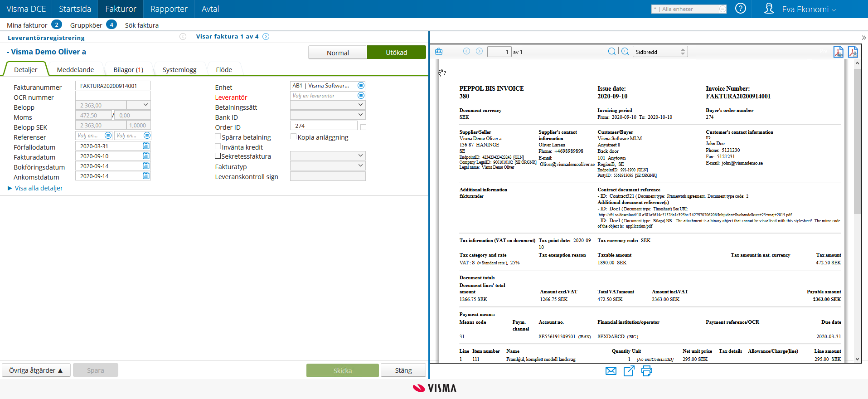Open Avtal in the top menu
The width and height of the screenshot is (868, 399).
[210, 9]
